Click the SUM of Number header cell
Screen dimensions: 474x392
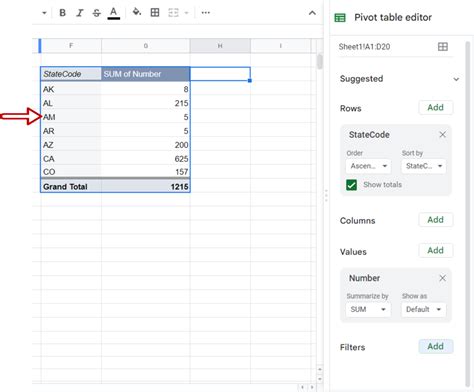click(146, 74)
